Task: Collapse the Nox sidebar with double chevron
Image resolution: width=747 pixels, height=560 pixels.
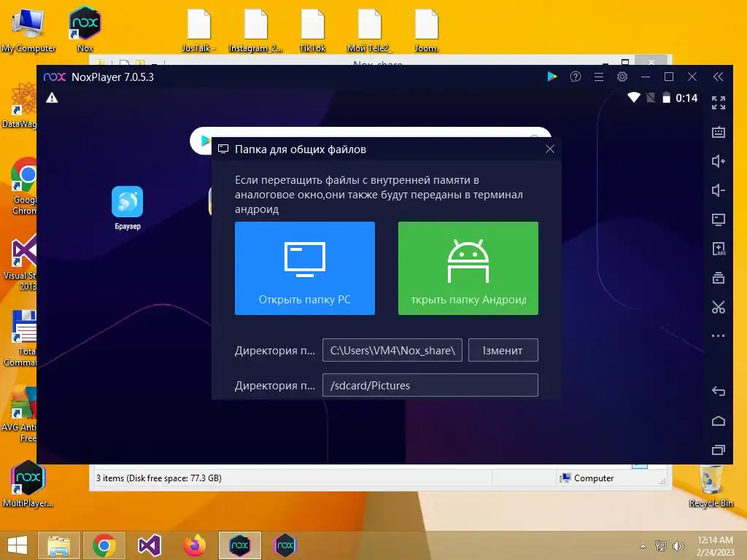Action: click(718, 77)
